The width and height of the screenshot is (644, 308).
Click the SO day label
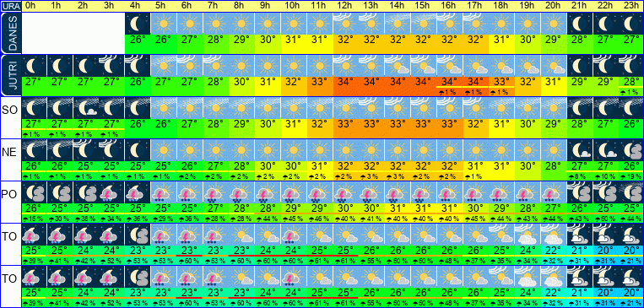10,110
